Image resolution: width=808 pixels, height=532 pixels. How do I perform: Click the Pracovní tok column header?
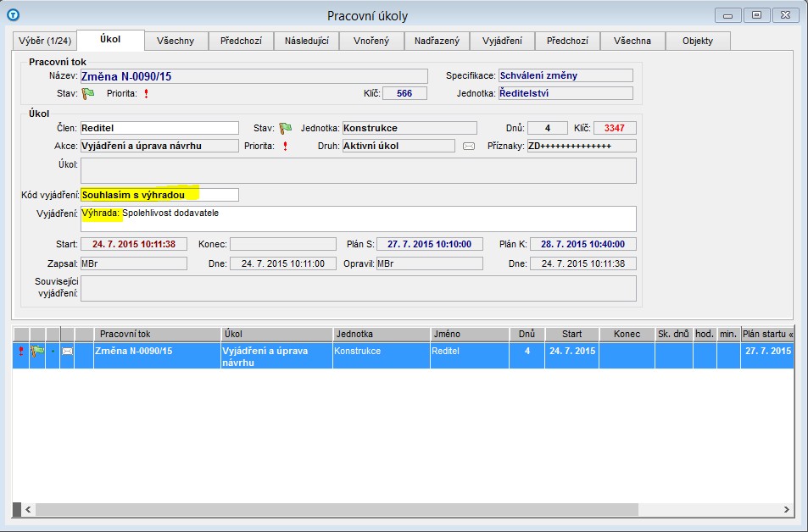point(158,335)
